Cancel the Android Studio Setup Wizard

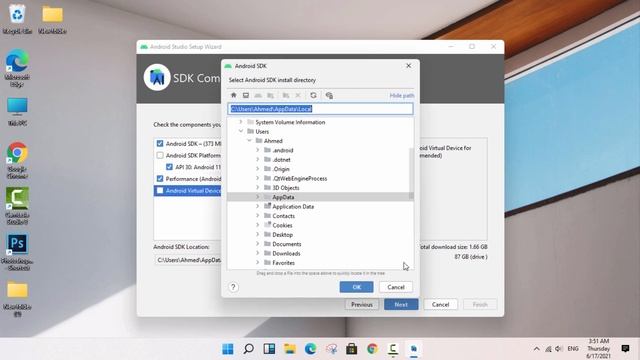tap(440, 304)
